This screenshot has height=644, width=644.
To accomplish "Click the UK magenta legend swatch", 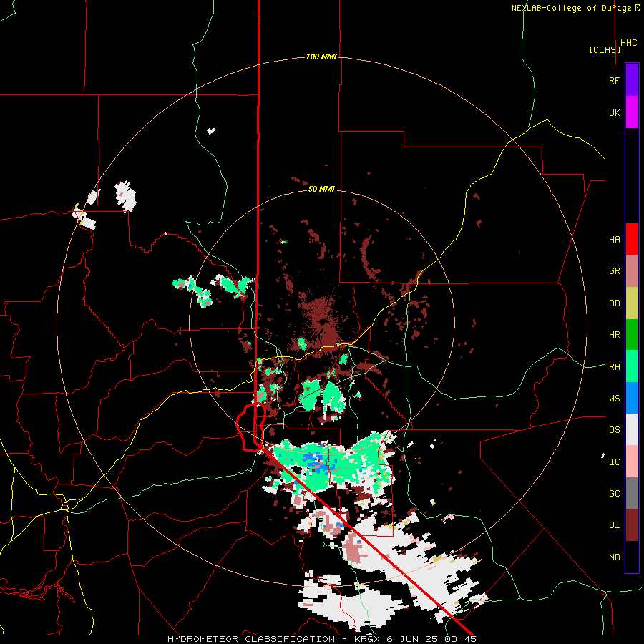I will click(x=632, y=112).
